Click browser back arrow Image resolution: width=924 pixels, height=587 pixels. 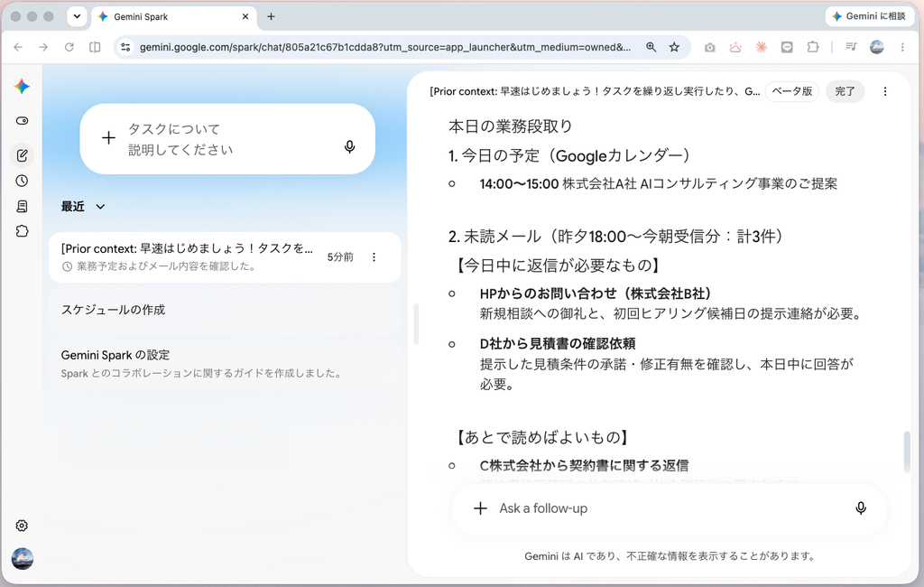(18, 47)
